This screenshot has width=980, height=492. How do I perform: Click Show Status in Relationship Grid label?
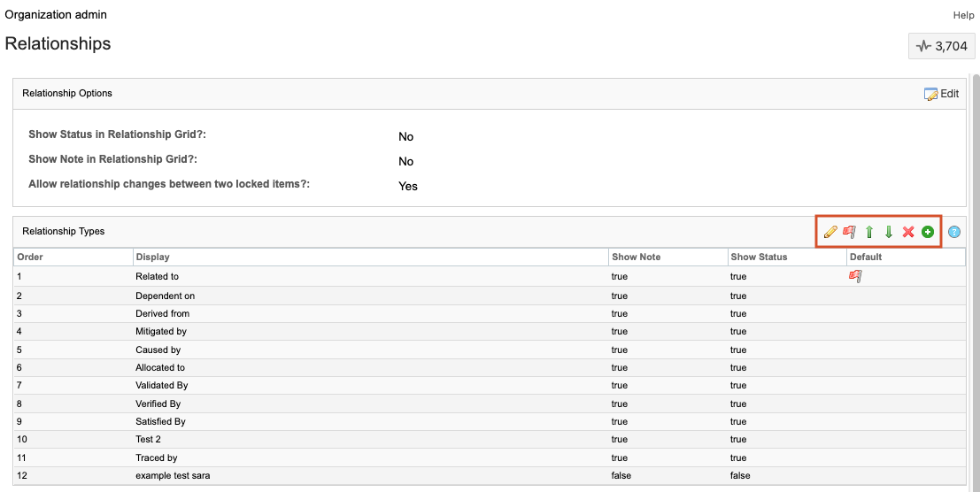pos(117,135)
